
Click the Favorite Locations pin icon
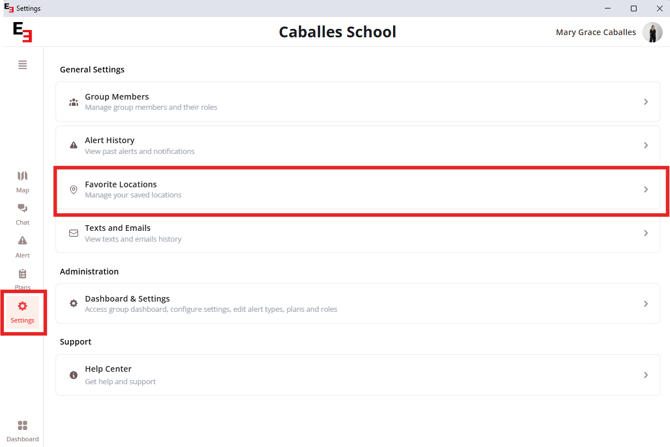73,189
